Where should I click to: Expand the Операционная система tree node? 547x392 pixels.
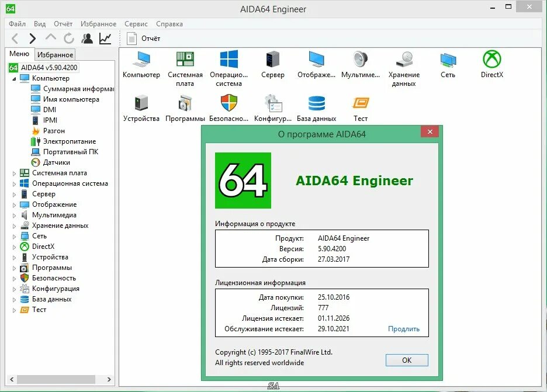14,184
